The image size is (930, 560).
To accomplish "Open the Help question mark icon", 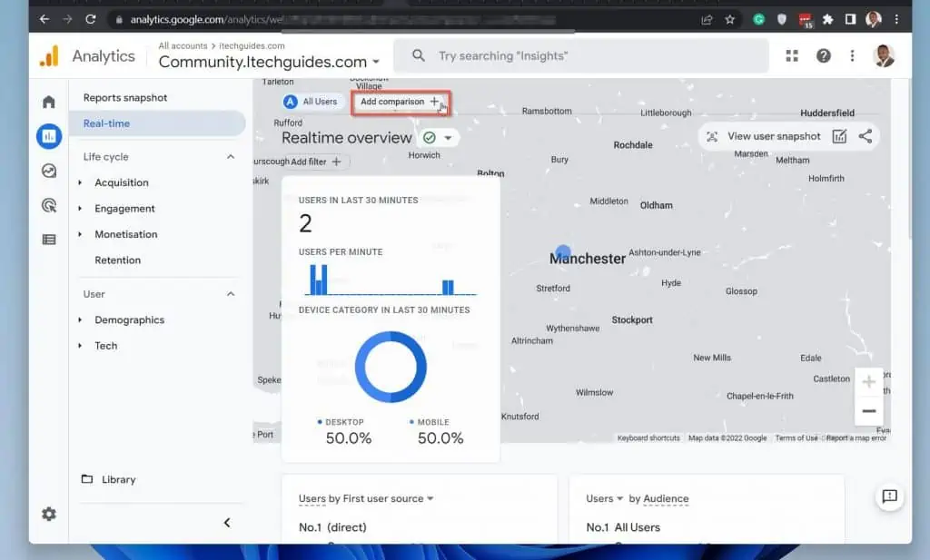I will pos(823,56).
